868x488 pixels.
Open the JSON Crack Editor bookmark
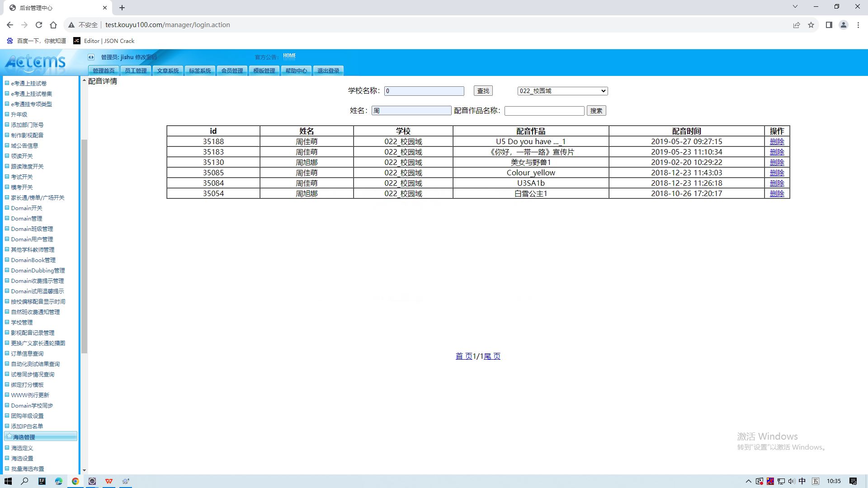click(x=104, y=41)
